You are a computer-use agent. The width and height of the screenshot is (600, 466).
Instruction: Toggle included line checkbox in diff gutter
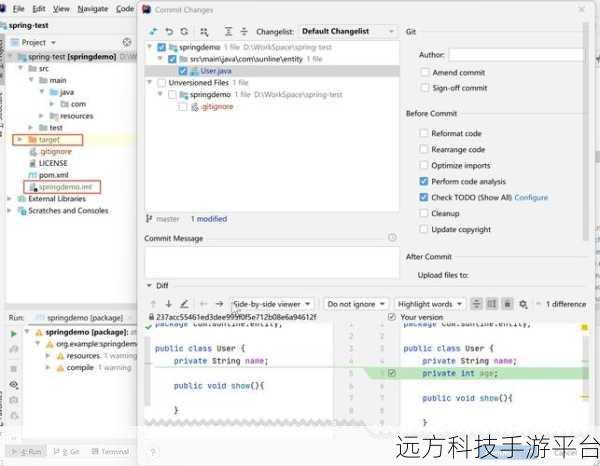(392, 373)
